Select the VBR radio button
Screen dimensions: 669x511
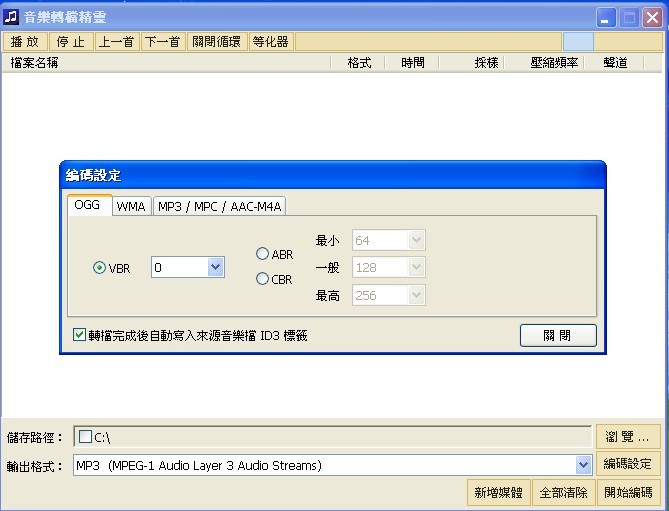(x=99, y=268)
